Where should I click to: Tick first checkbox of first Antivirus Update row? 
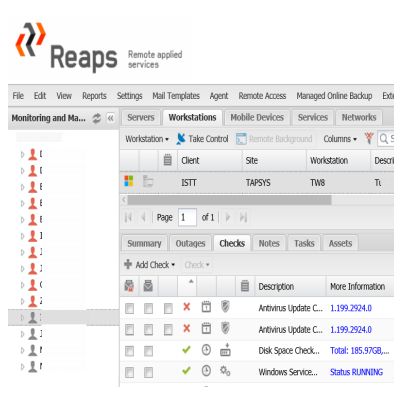tap(129, 308)
